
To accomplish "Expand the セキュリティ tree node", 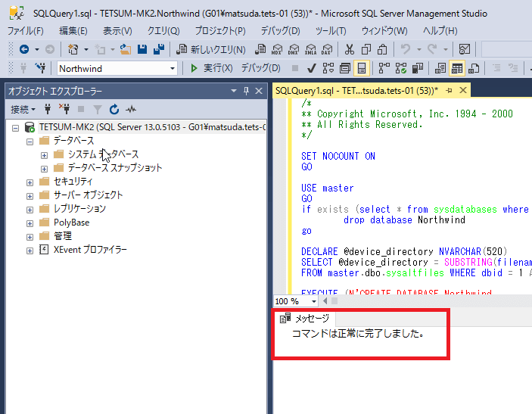I will pos(30,182).
